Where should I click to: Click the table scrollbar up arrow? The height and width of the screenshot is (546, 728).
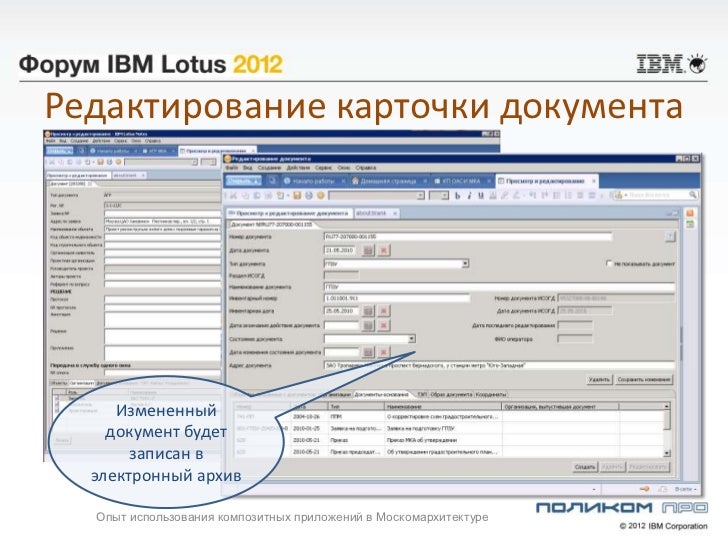667,406
